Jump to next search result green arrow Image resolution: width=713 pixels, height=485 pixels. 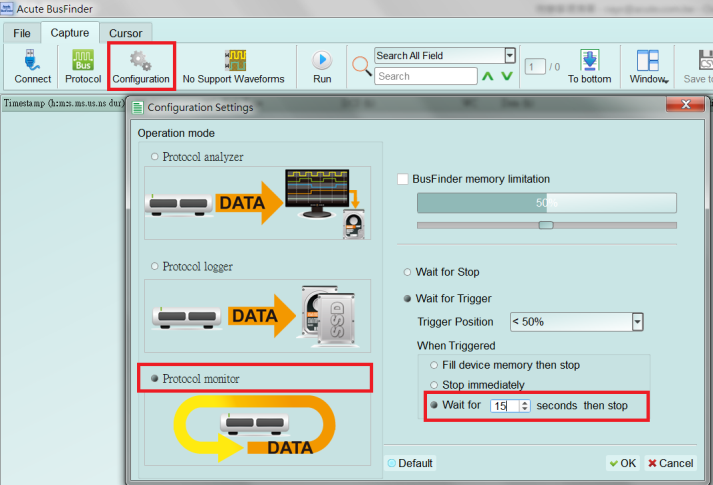(507, 76)
